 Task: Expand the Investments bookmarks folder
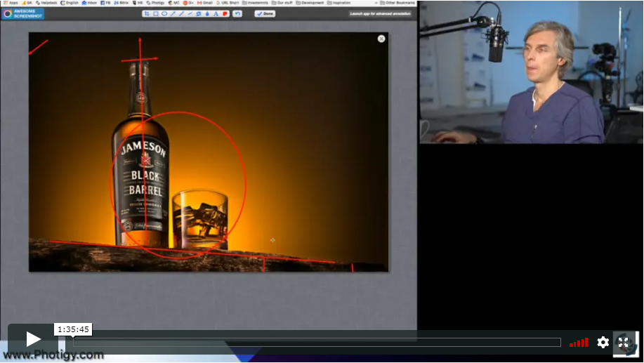point(255,3)
